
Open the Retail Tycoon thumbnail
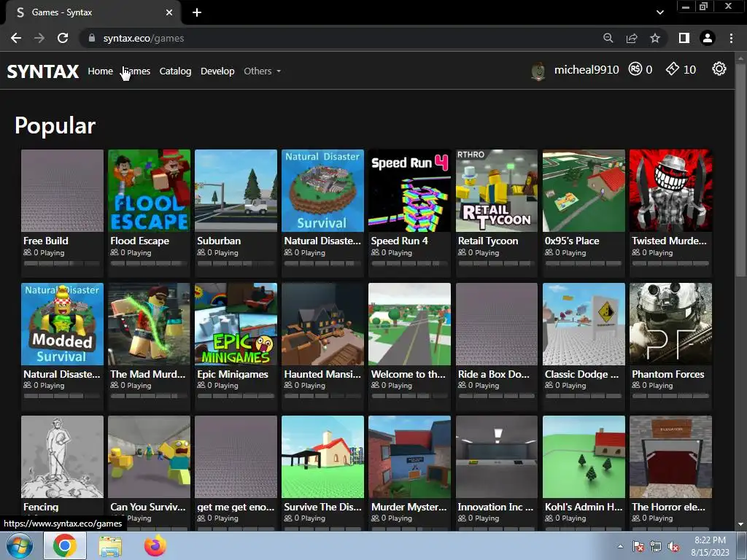tap(496, 190)
